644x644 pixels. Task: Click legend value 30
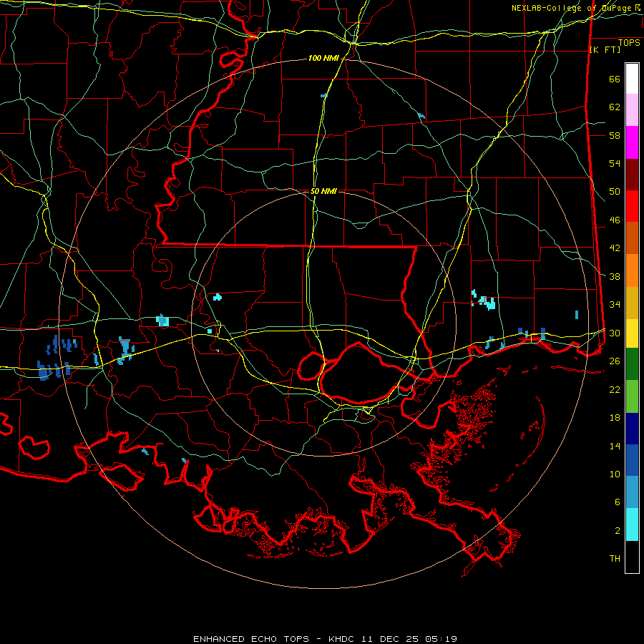(x=615, y=333)
